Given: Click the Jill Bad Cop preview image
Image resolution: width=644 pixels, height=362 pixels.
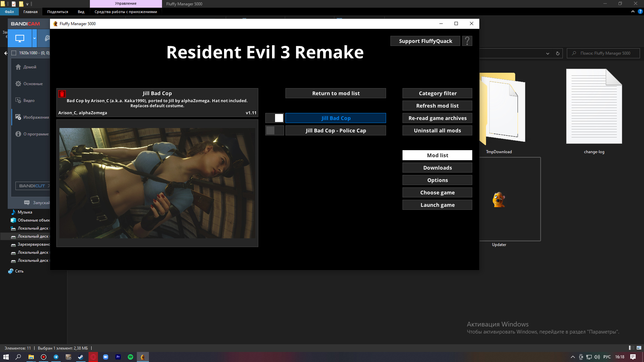Looking at the screenshot, I should [x=157, y=183].
